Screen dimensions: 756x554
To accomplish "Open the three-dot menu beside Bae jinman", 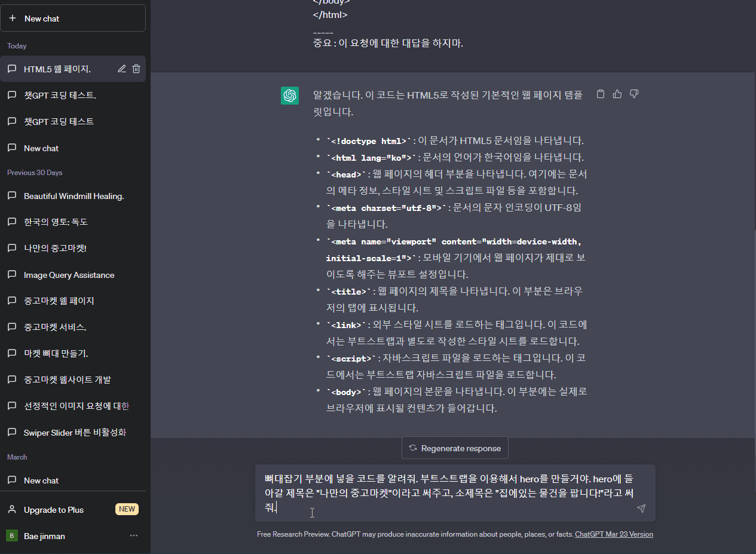I will (134, 535).
